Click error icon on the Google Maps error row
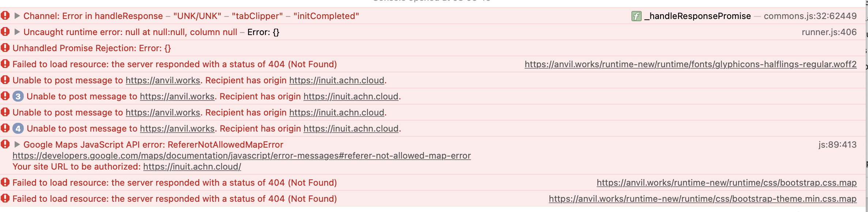The image size is (868, 212). click(5, 144)
